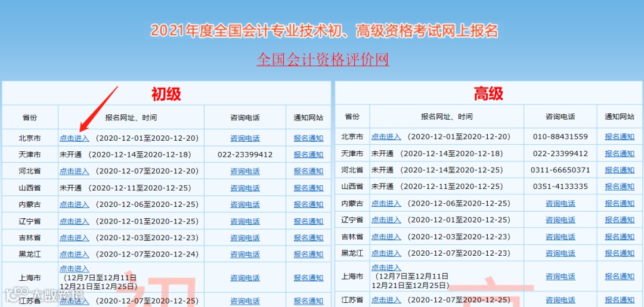Viewport: 644px width, 307px height.
Task: Open 咨询电话 link for 辽宁省 in 初级
Action: pyautogui.click(x=245, y=221)
